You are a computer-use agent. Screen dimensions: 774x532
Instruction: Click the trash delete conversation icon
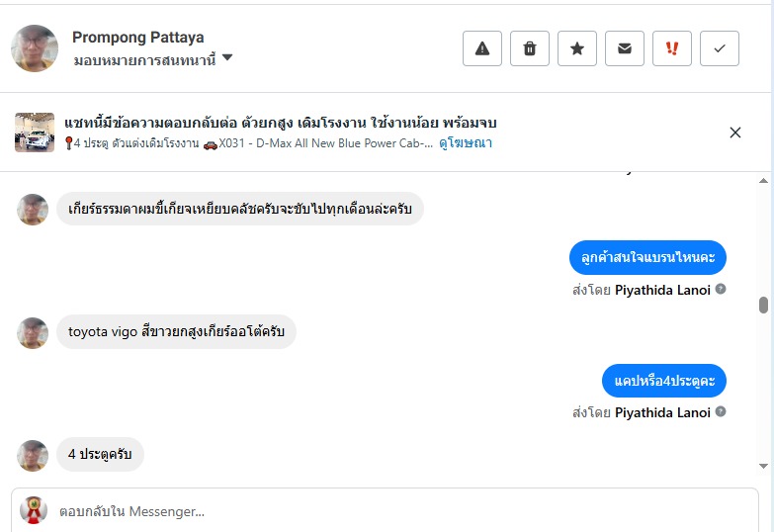(530, 48)
